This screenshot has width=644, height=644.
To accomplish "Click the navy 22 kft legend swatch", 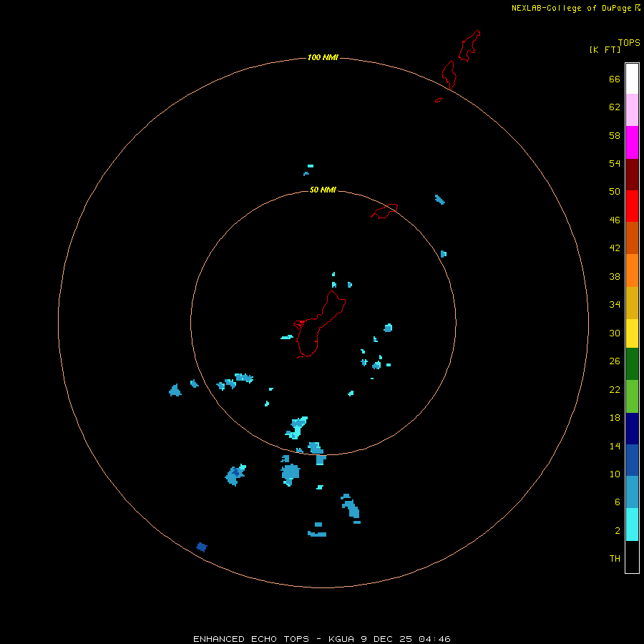I will 632,429.
